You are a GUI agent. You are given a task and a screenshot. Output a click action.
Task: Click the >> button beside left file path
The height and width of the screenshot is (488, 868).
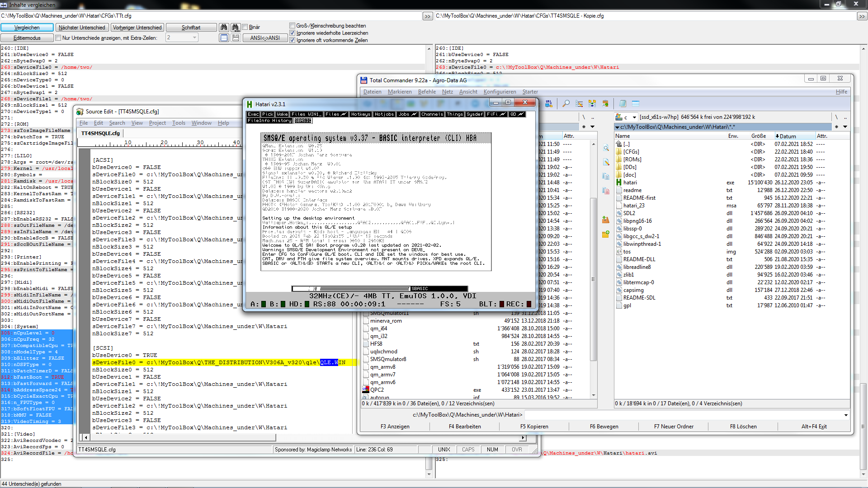(x=428, y=16)
